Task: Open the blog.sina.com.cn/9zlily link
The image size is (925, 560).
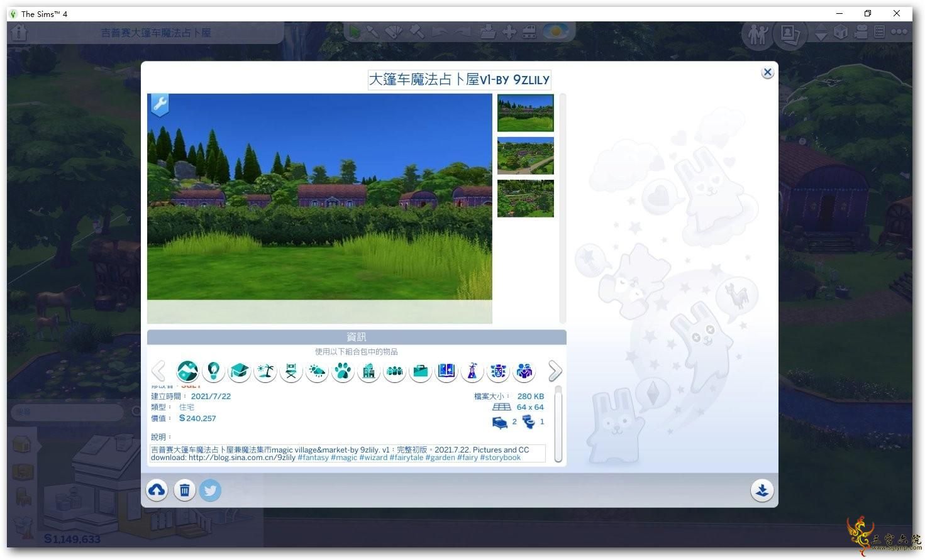Action: click(242, 458)
